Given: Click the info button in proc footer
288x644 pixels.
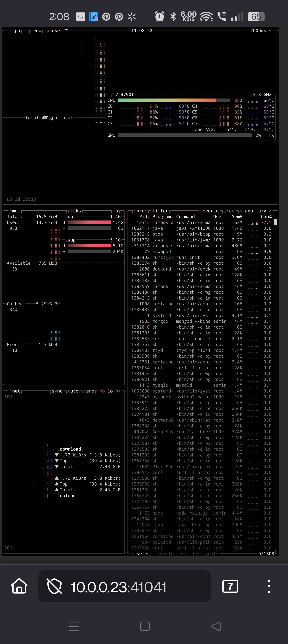Looking at the screenshot, I should pos(168,554).
